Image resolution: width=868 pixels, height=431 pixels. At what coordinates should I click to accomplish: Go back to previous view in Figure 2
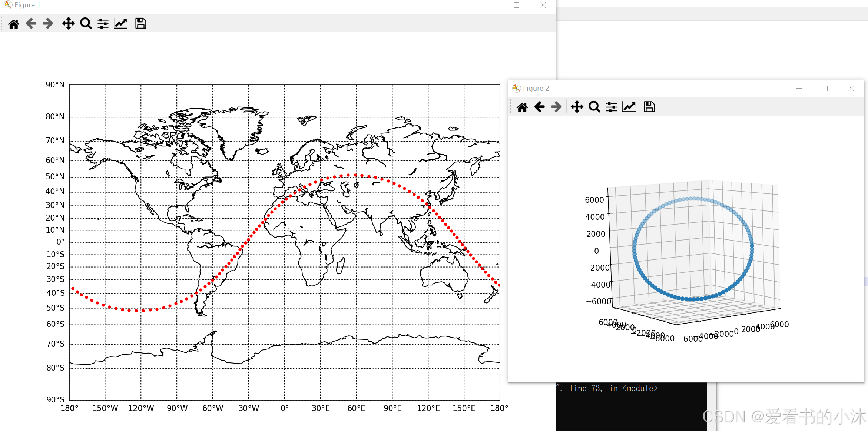click(x=540, y=106)
